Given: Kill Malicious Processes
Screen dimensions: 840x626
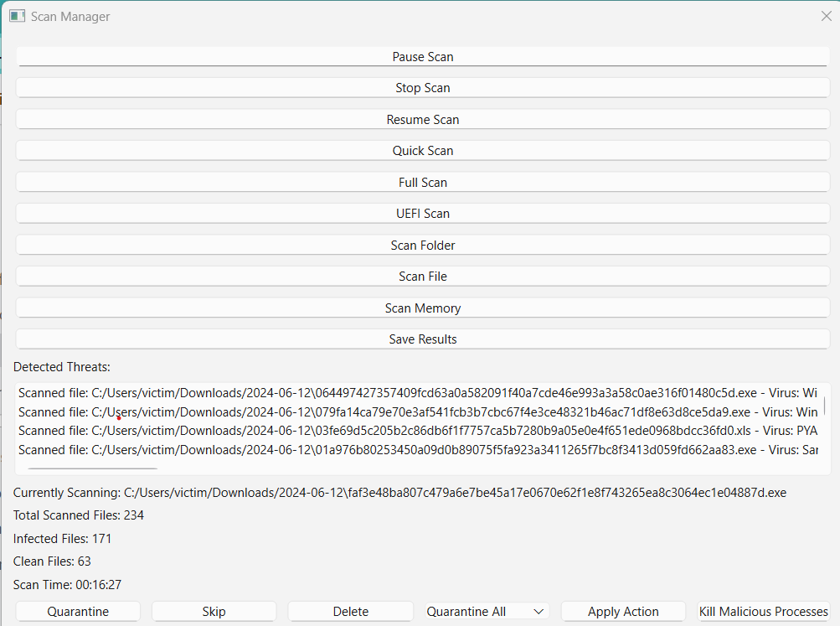Looking at the screenshot, I should tap(763, 611).
